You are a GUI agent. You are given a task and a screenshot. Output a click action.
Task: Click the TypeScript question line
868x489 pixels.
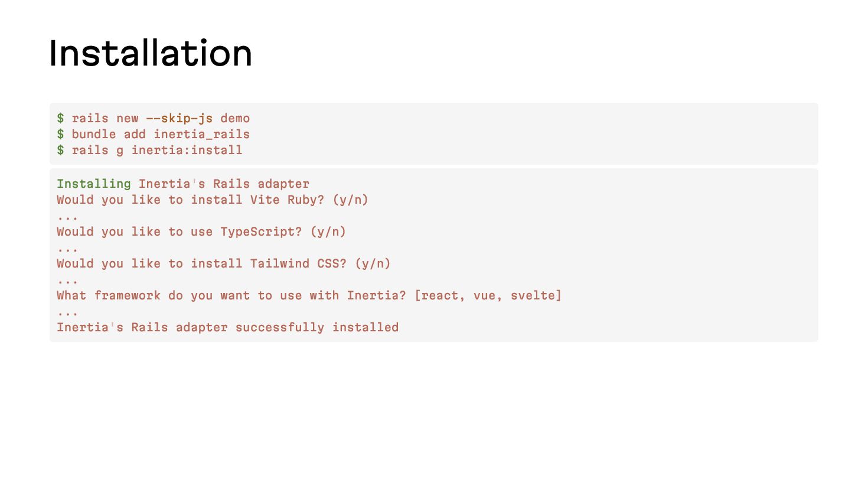coord(201,232)
